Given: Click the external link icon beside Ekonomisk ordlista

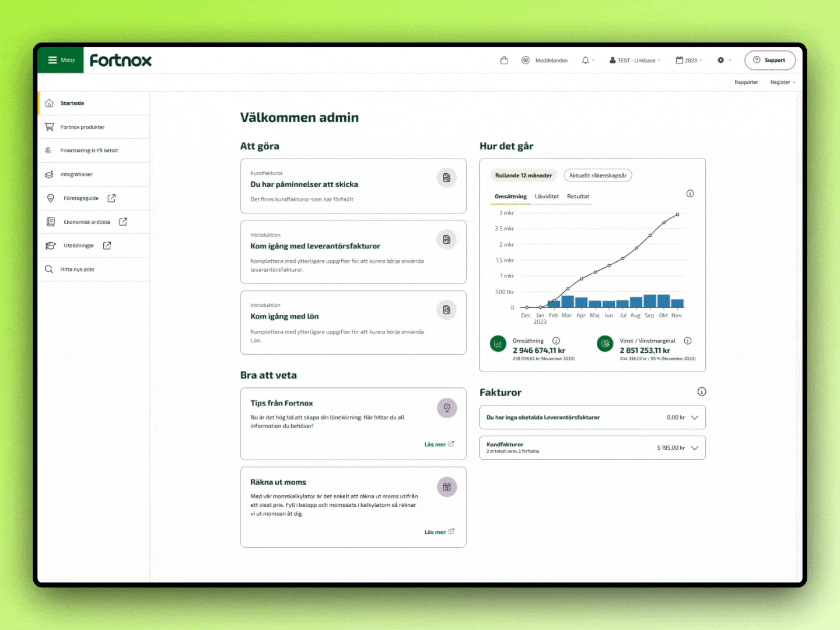Looking at the screenshot, I should tap(123, 222).
